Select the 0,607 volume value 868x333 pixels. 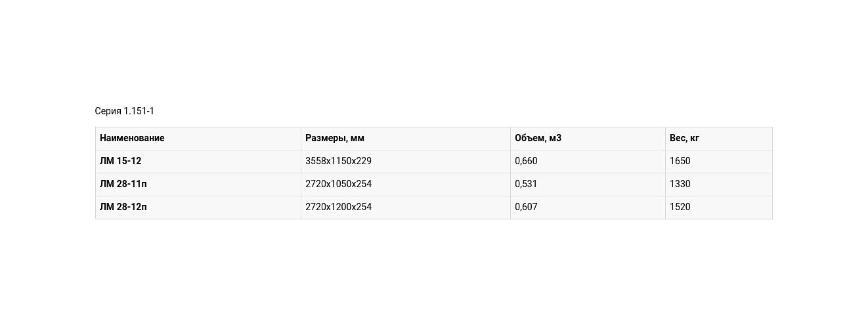tap(526, 207)
